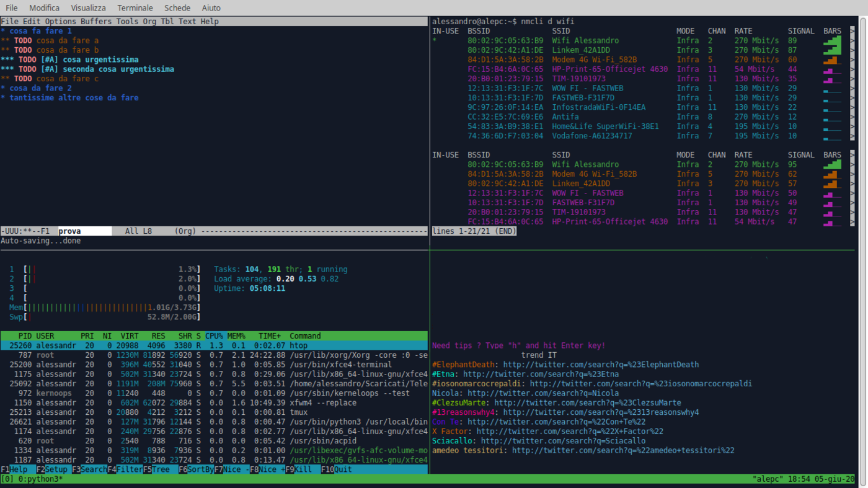Open Emacs Buffers menu

pyautogui.click(x=96, y=22)
